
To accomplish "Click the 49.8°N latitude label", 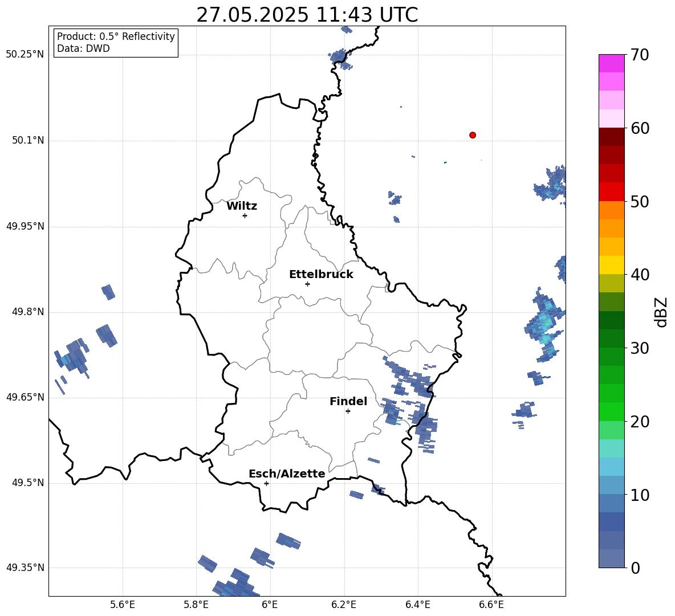I will pyautogui.click(x=29, y=312).
